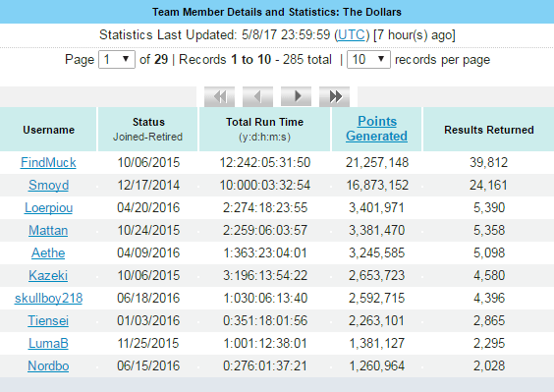Select Mattan's points value 3,381,470
The height and width of the screenshot is (392, 554).
pyautogui.click(x=376, y=231)
